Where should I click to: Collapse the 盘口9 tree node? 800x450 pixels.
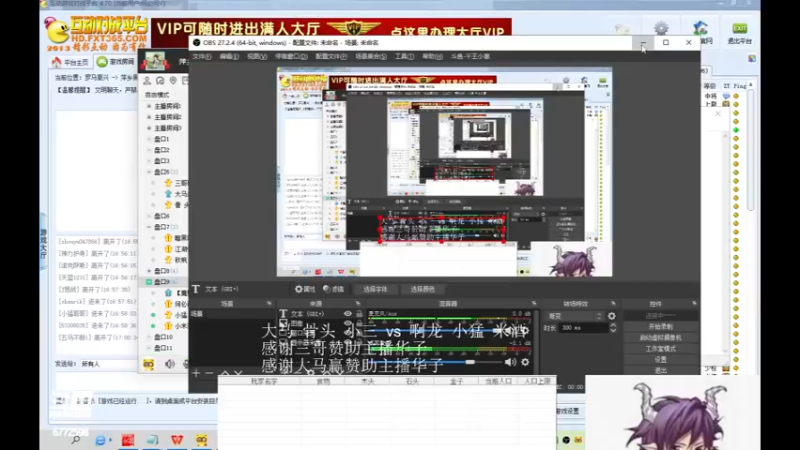tap(149, 282)
